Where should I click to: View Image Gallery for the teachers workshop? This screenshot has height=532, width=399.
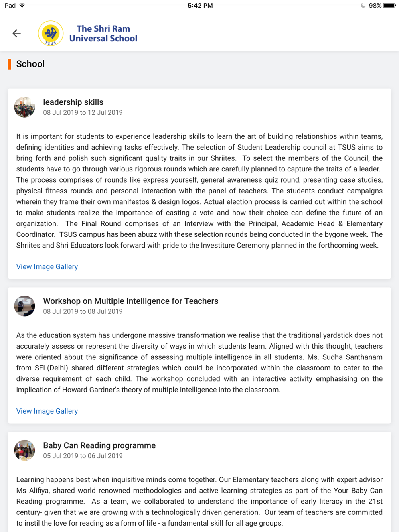pyautogui.click(x=47, y=411)
